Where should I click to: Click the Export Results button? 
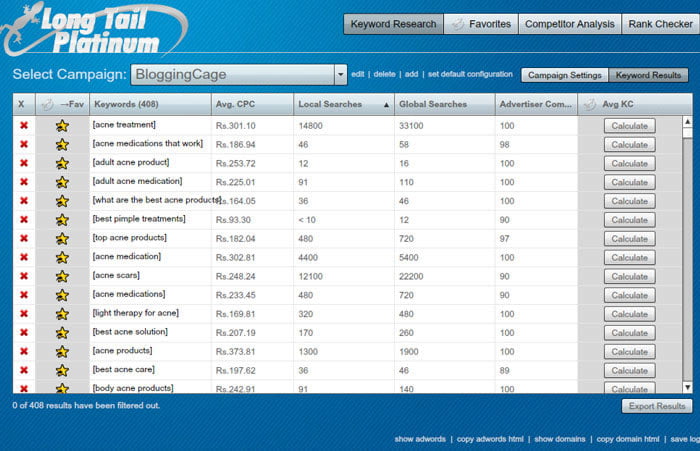click(656, 406)
